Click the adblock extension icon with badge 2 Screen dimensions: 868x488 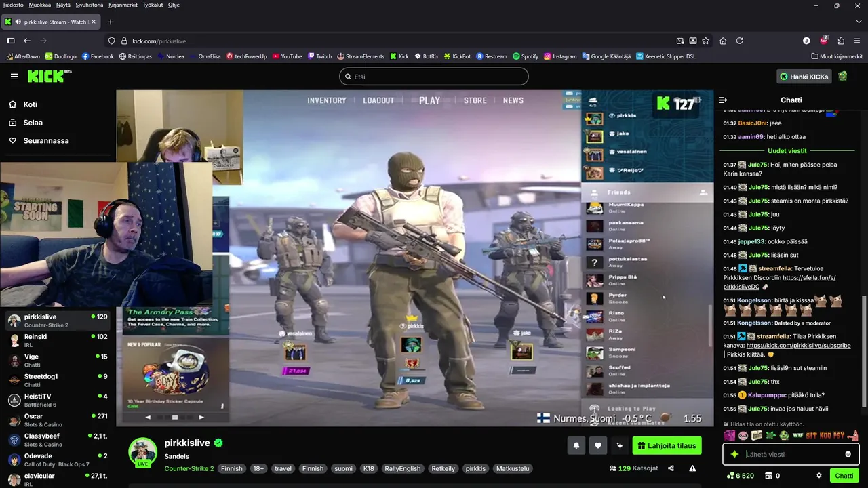(824, 41)
